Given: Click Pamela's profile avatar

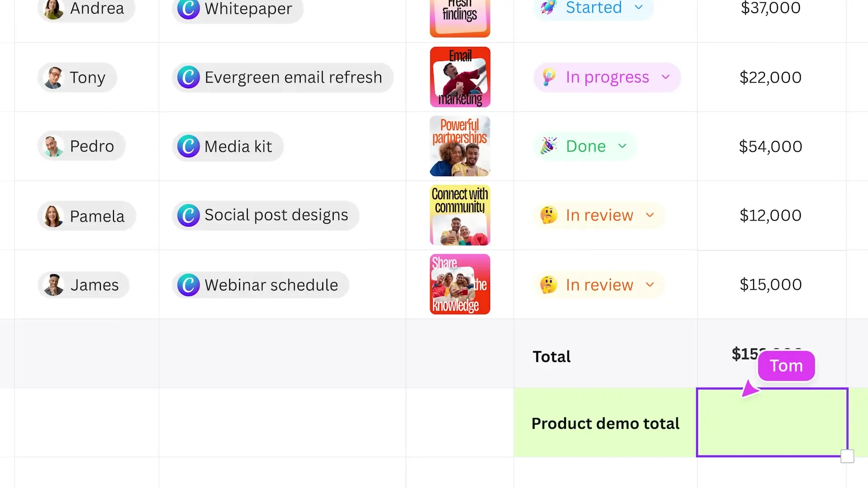Looking at the screenshot, I should click(53, 216).
